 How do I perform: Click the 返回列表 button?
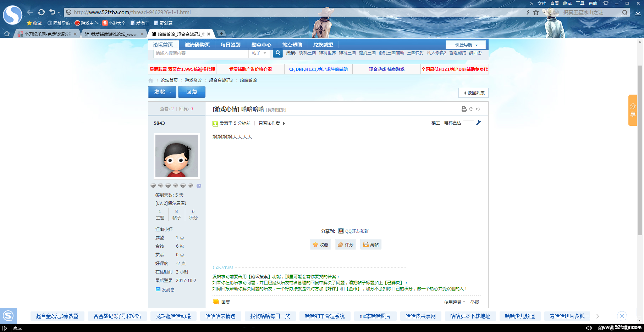coord(474,93)
